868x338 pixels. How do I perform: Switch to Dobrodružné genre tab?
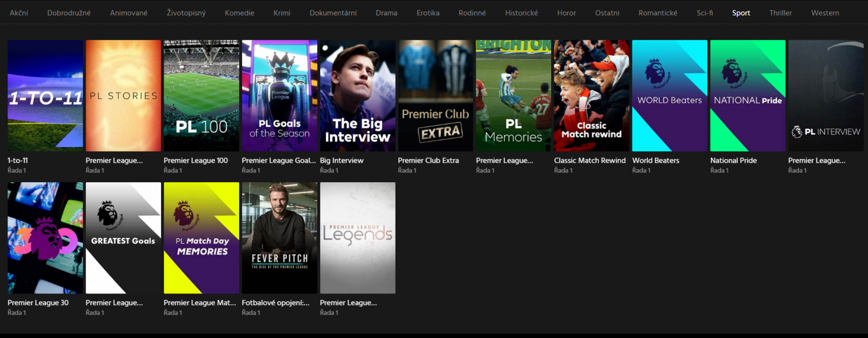69,13
